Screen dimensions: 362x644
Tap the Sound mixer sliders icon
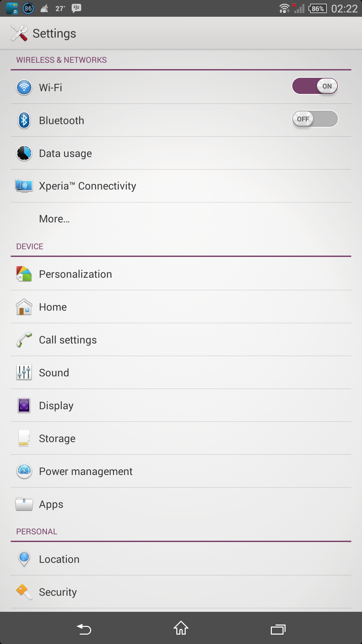point(24,373)
